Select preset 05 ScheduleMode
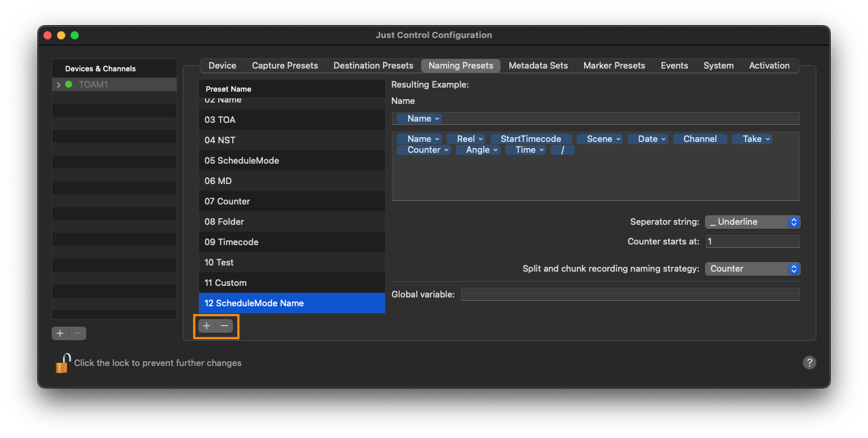 (292, 160)
